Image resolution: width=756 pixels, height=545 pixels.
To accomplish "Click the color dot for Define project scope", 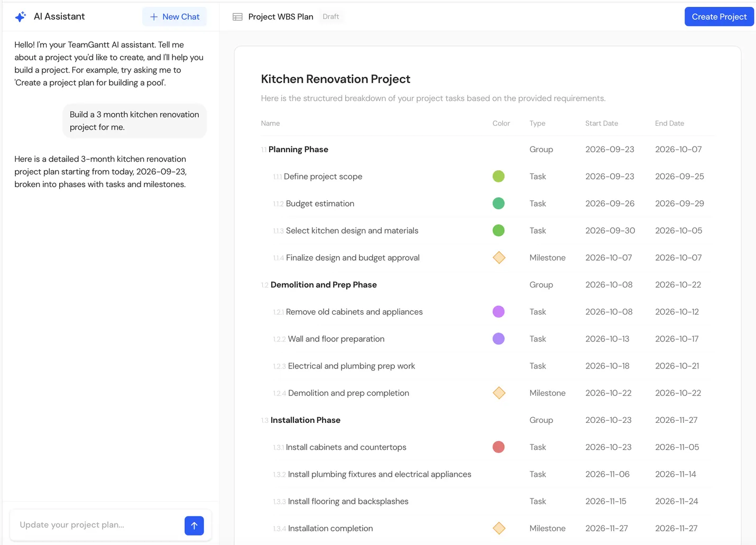I will tap(499, 177).
